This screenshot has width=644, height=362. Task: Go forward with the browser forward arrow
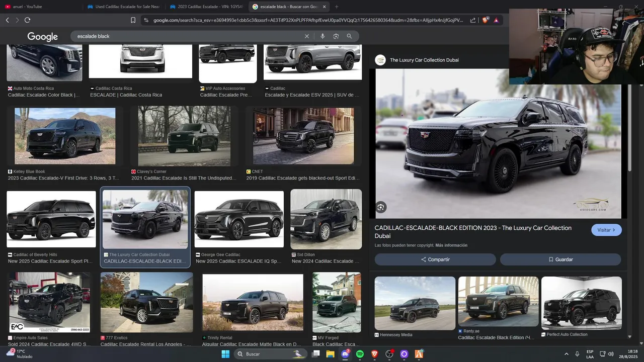(17, 20)
